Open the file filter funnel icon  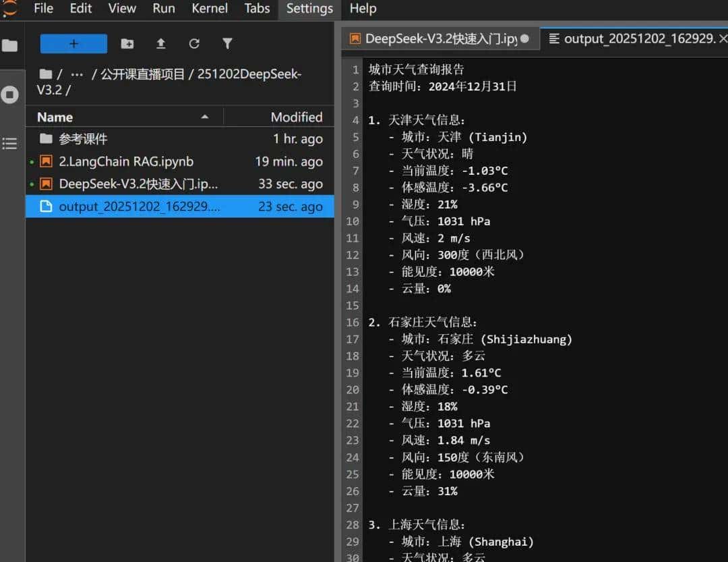coord(227,43)
